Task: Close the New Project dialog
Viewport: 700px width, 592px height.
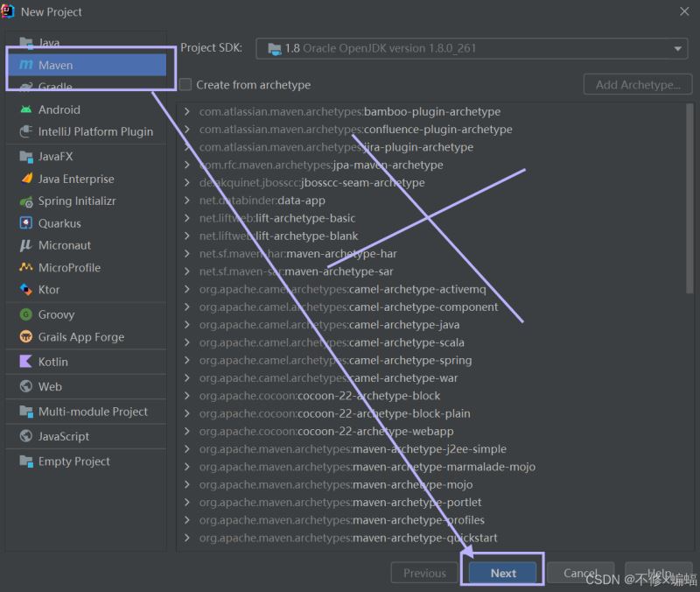Action: [x=684, y=11]
